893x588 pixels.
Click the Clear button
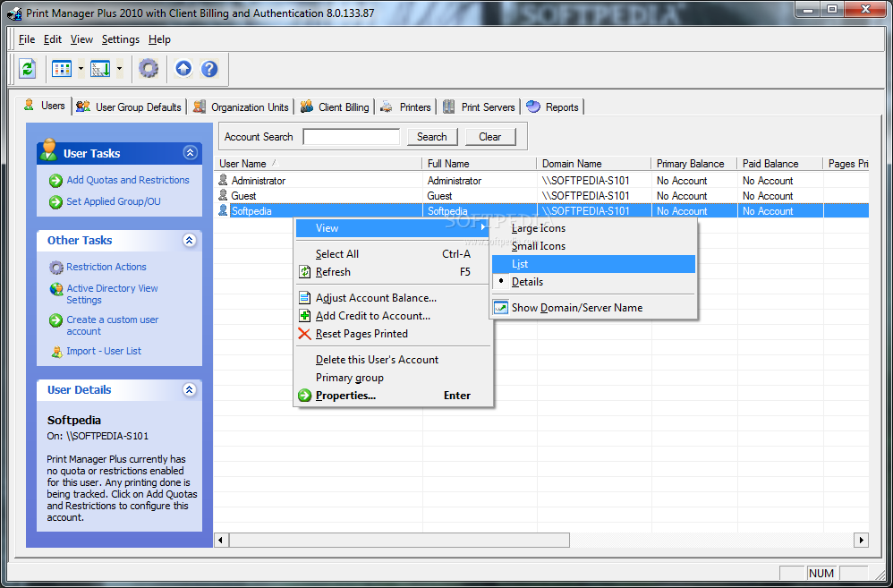click(489, 137)
